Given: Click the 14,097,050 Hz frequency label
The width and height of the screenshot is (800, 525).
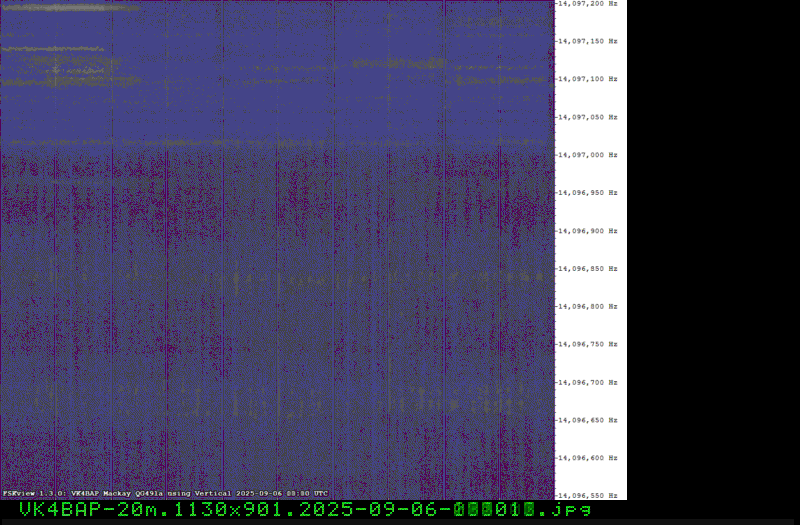Looking at the screenshot, I should pyautogui.click(x=588, y=117).
